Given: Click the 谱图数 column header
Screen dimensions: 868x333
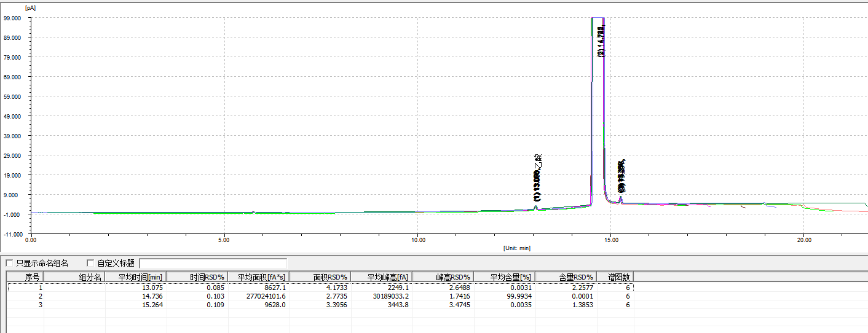Looking at the screenshot, I should click(x=615, y=277).
